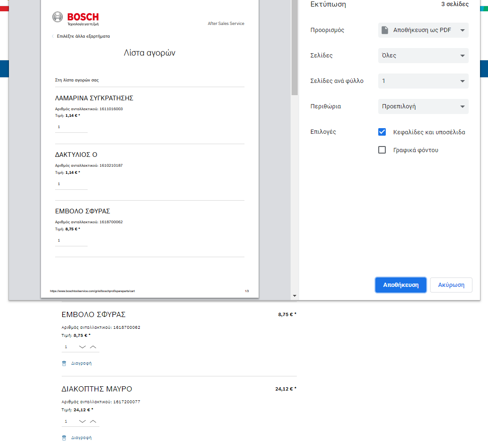The height and width of the screenshot is (448, 488).
Task: Decrease quantity of ΕΜΒΟΛΟ ΣΦΥΡΑΣ with down chevron
Action: pos(82,347)
